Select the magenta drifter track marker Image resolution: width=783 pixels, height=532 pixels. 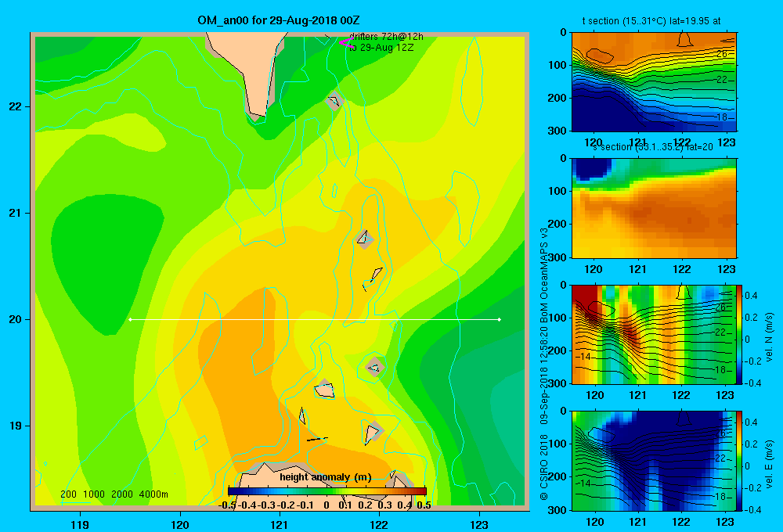pos(346,42)
